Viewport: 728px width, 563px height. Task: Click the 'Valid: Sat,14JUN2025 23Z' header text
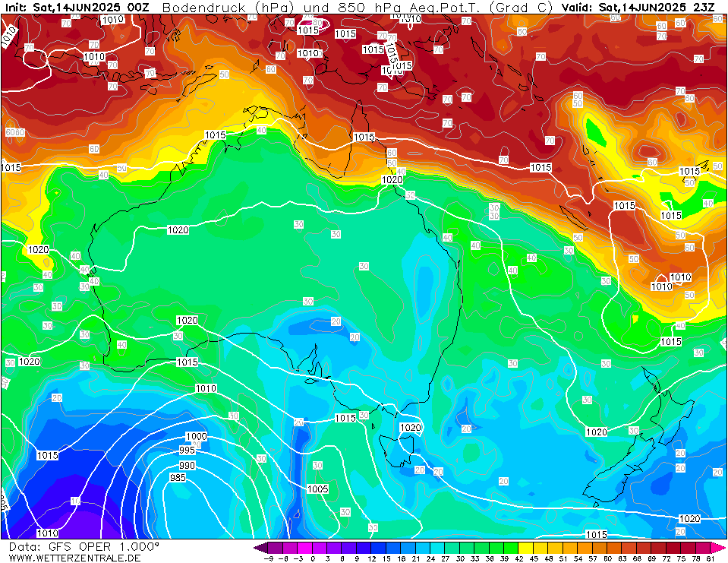pyautogui.click(x=638, y=7)
